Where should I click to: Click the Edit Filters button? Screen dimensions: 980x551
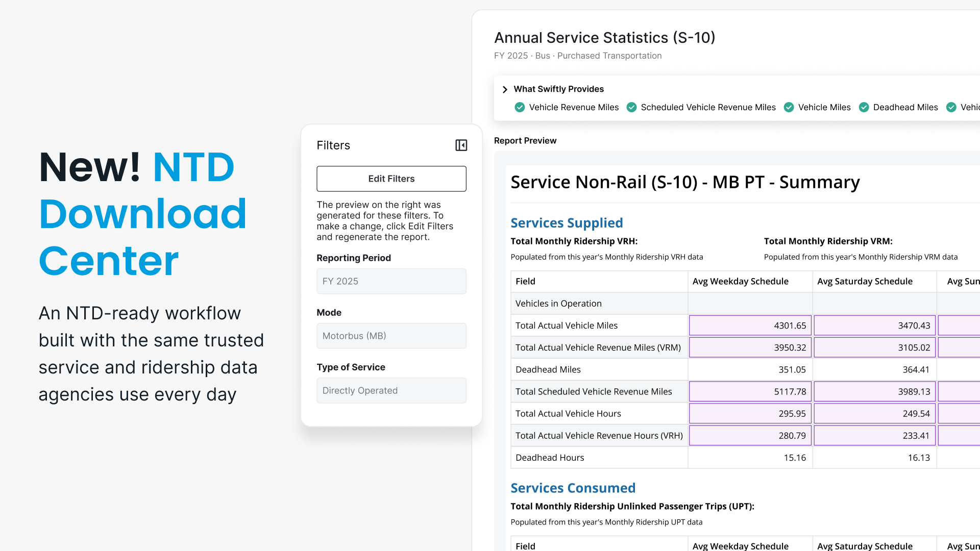pyautogui.click(x=391, y=179)
